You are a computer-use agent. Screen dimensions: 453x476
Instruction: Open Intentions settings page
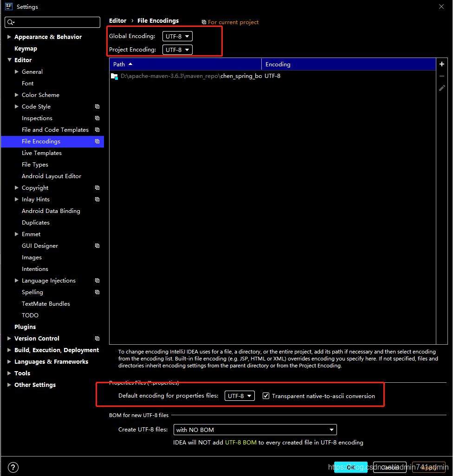(x=35, y=269)
